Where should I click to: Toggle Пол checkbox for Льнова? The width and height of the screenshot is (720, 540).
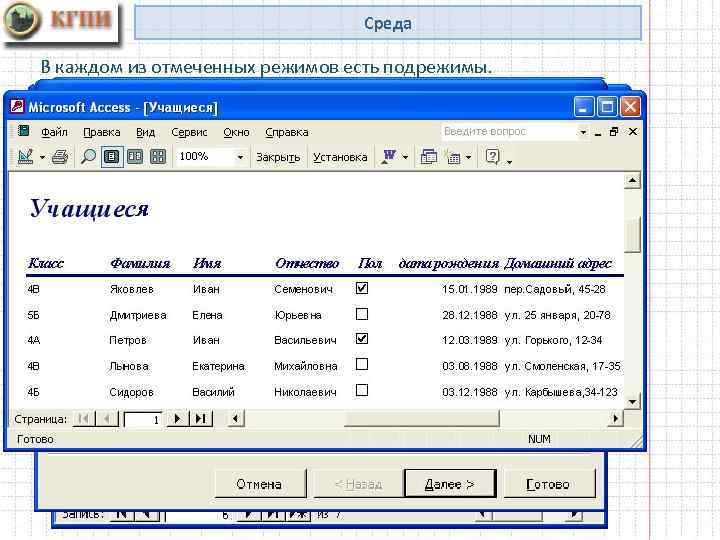[362, 364]
